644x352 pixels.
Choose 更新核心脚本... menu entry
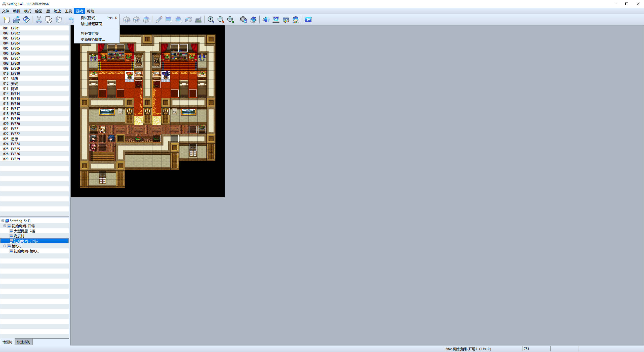97,39
